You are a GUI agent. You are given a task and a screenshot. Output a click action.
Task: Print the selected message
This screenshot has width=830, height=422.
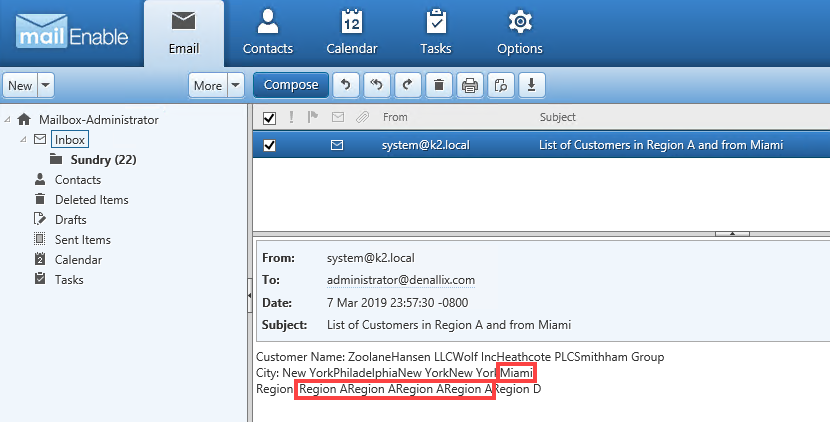point(470,85)
